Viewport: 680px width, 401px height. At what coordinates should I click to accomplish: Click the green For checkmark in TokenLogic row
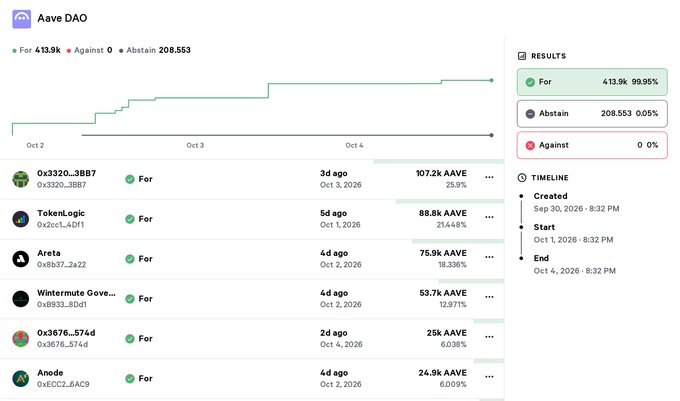[130, 219]
